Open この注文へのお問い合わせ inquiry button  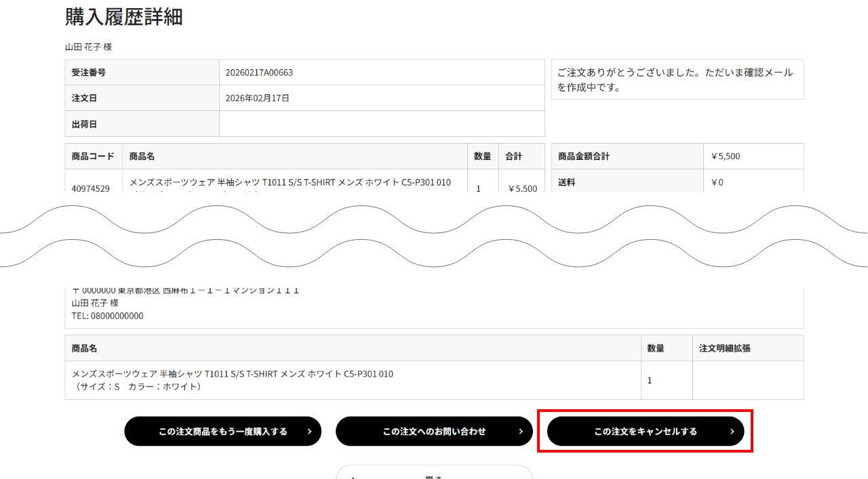pos(434,432)
